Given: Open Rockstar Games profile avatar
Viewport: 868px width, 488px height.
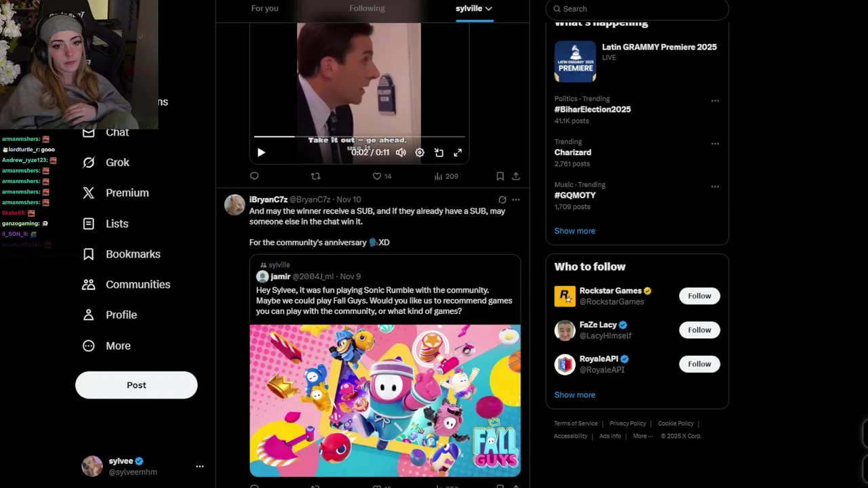Looking at the screenshot, I should [565, 296].
